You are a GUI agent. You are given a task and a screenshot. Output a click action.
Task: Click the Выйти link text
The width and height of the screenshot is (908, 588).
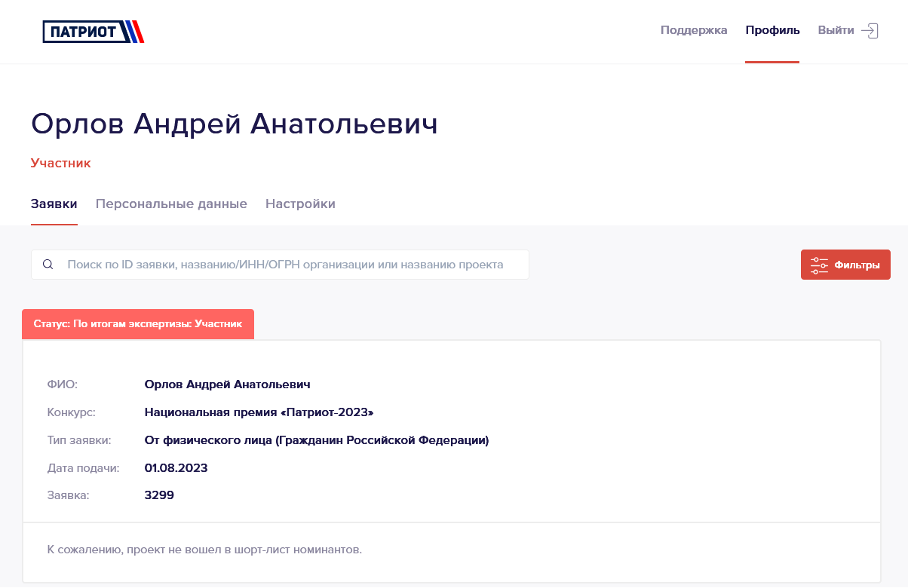[836, 30]
